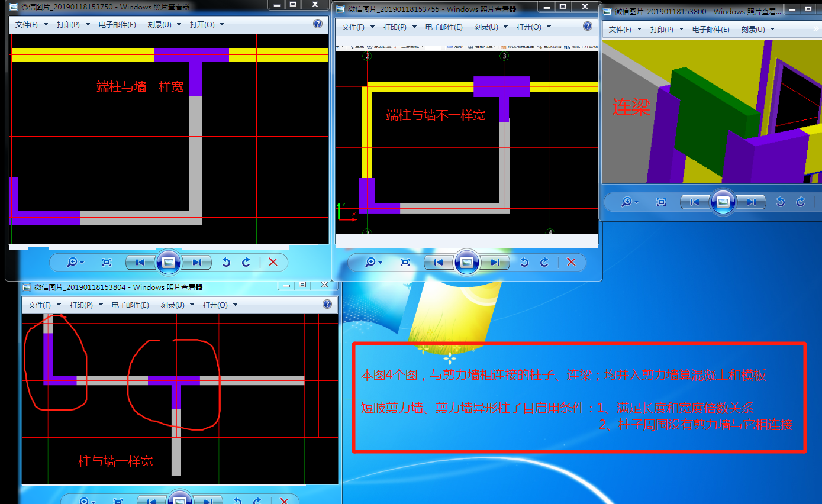The image size is (822, 504).
Task: Rotate counterclockwise in the 153750 viewer
Action: click(x=226, y=262)
